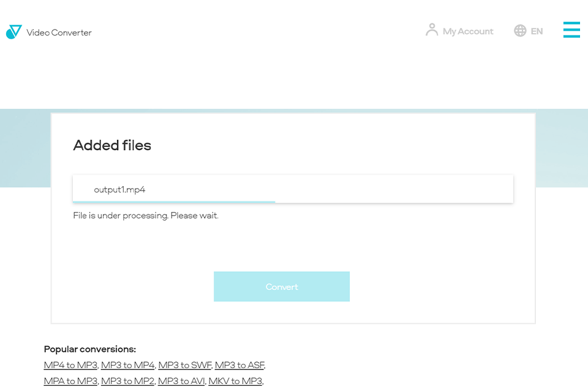588x392 pixels.
Task: Select the output1.mp4 file entry
Action: coord(293,189)
